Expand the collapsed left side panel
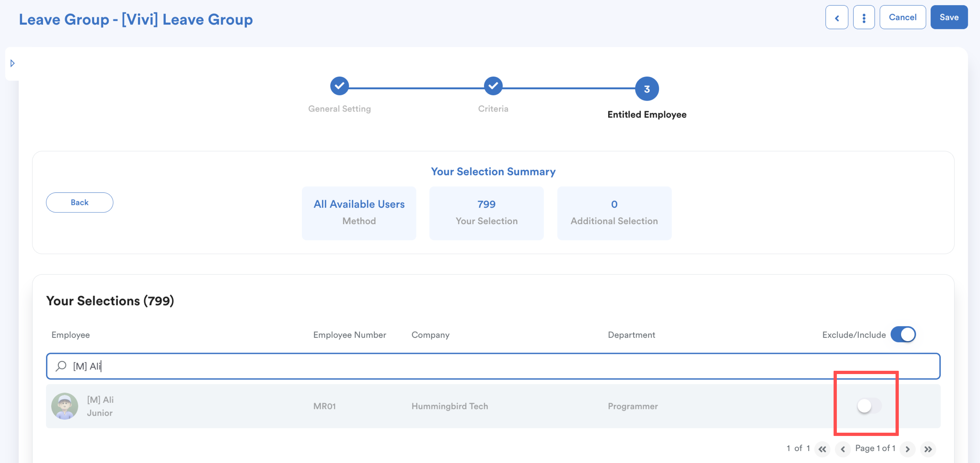This screenshot has width=980, height=463. 12,63
